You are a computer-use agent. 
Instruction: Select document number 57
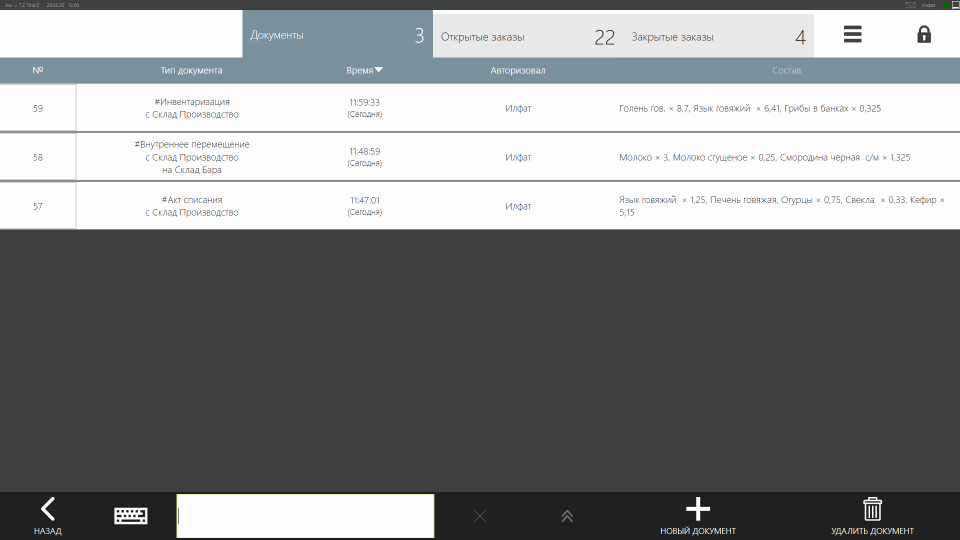click(x=38, y=206)
